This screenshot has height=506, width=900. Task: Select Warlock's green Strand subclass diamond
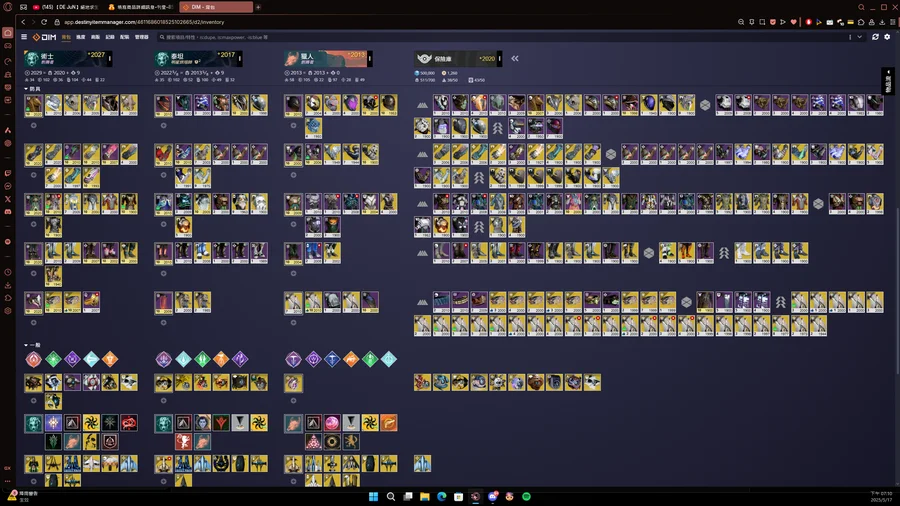coord(53,359)
